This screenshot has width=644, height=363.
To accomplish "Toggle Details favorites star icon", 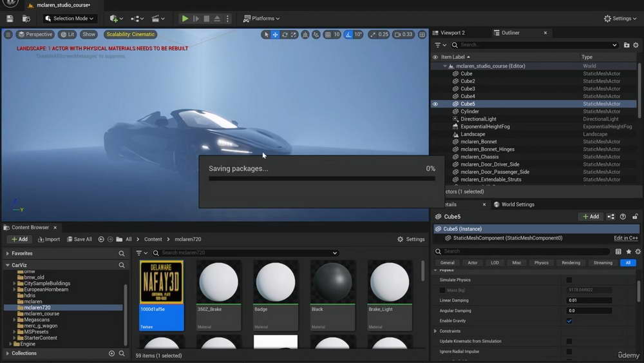I will click(629, 251).
